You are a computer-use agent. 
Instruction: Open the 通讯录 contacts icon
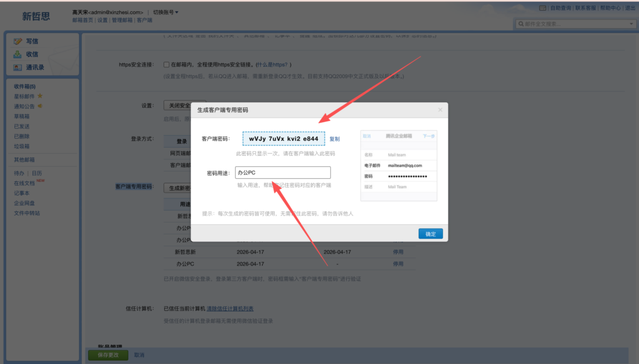(x=19, y=67)
